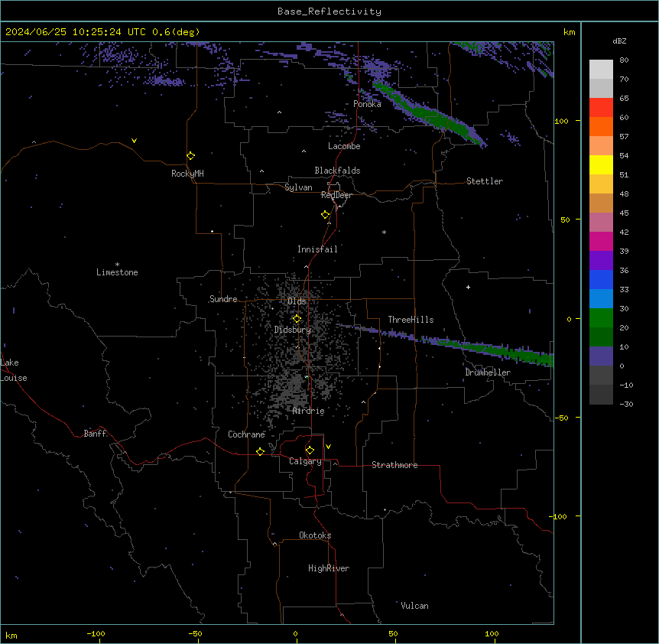The image size is (659, 644).
Task: Click the Strathmore city label
Action: [394, 465]
